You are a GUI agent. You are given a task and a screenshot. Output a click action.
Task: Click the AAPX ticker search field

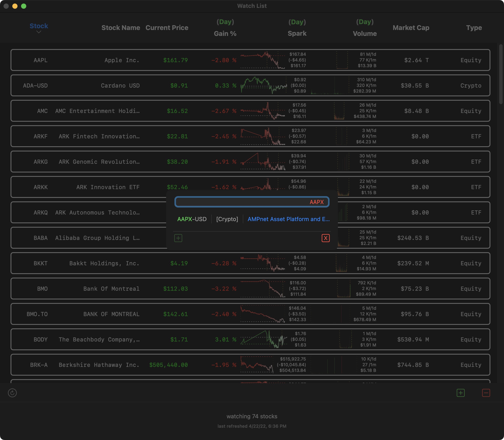[252, 202]
